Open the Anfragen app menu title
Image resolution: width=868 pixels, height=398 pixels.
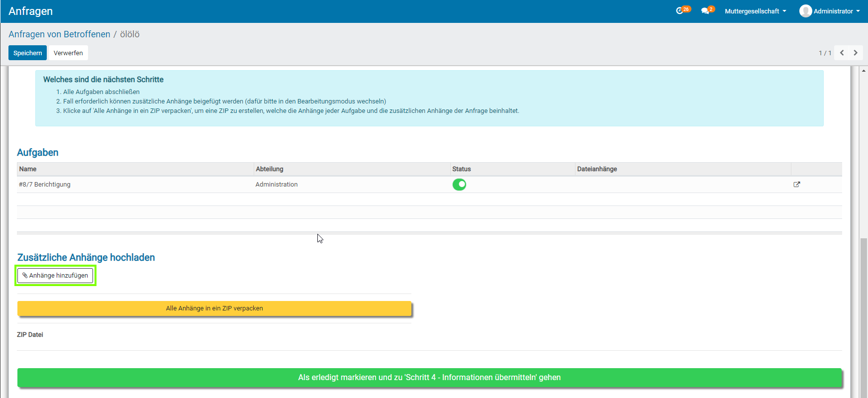pyautogui.click(x=30, y=11)
